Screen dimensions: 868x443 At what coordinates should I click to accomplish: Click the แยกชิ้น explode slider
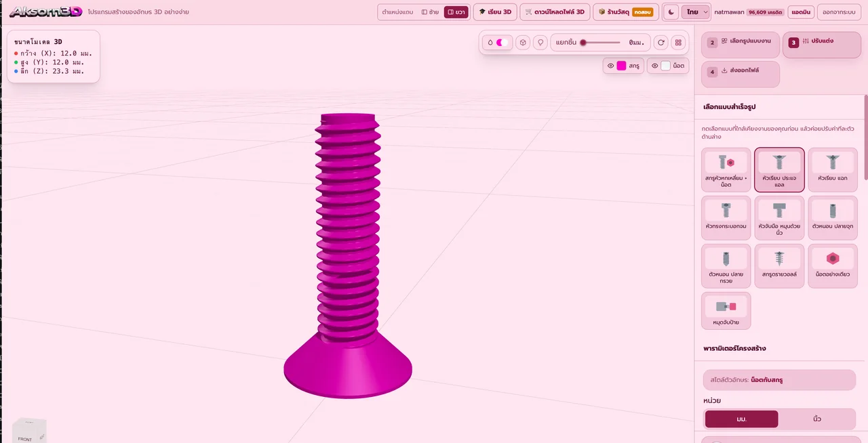601,42
